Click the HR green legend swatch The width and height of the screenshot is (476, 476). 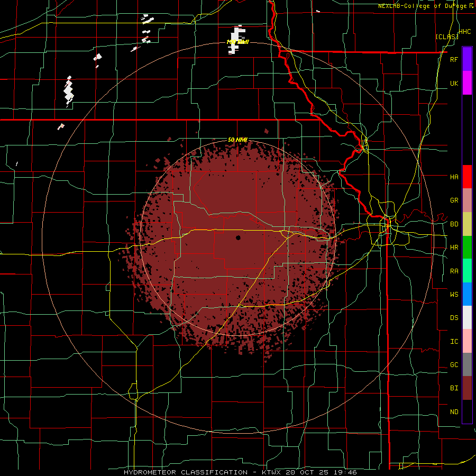pyautogui.click(x=467, y=248)
